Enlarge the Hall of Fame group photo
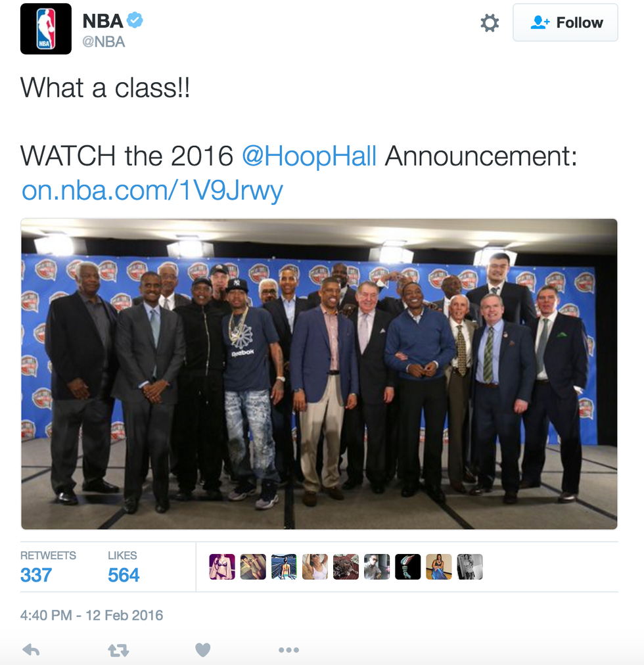Viewport: 644px width, 665px height. point(319,374)
